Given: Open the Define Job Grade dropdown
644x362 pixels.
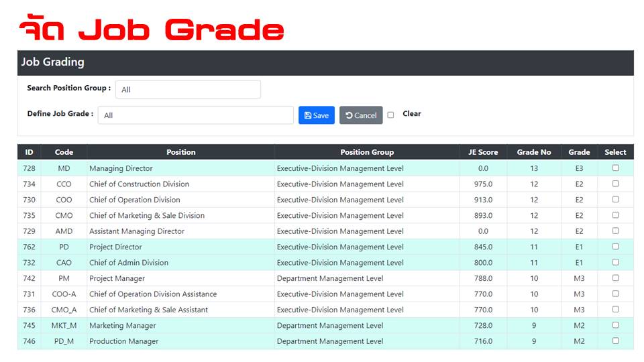Looking at the screenshot, I should pos(195,115).
